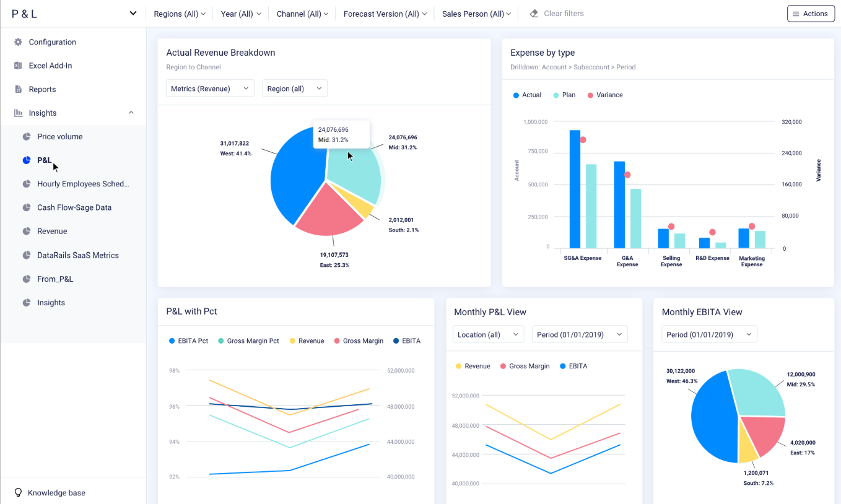Open the Knowledge base via lightbulb icon
Image resolution: width=841 pixels, height=504 pixels.
coord(18,492)
